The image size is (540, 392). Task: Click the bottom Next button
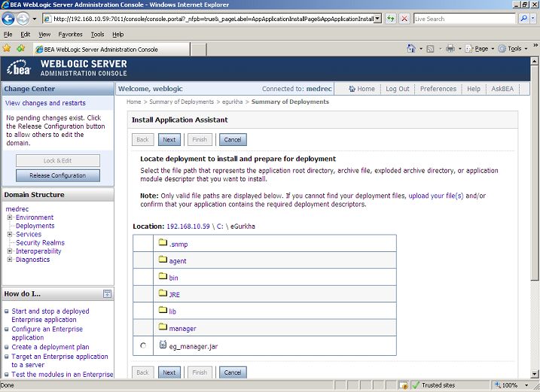(169, 372)
